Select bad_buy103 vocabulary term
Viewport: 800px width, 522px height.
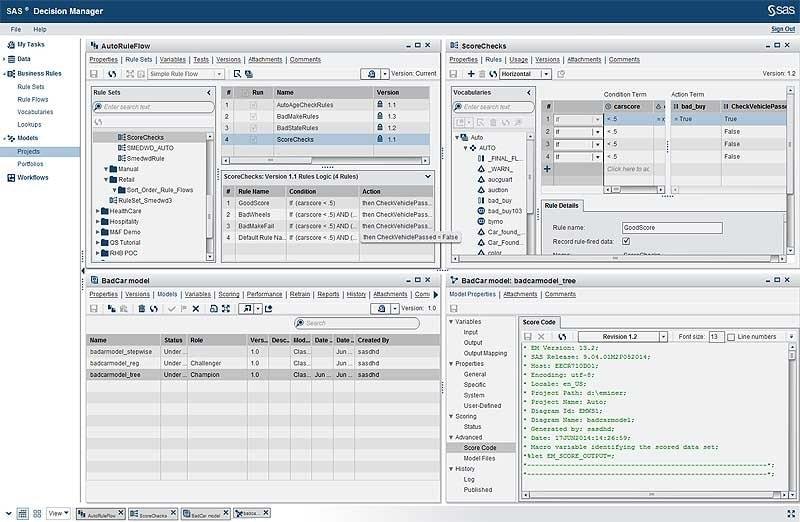tap(505, 211)
